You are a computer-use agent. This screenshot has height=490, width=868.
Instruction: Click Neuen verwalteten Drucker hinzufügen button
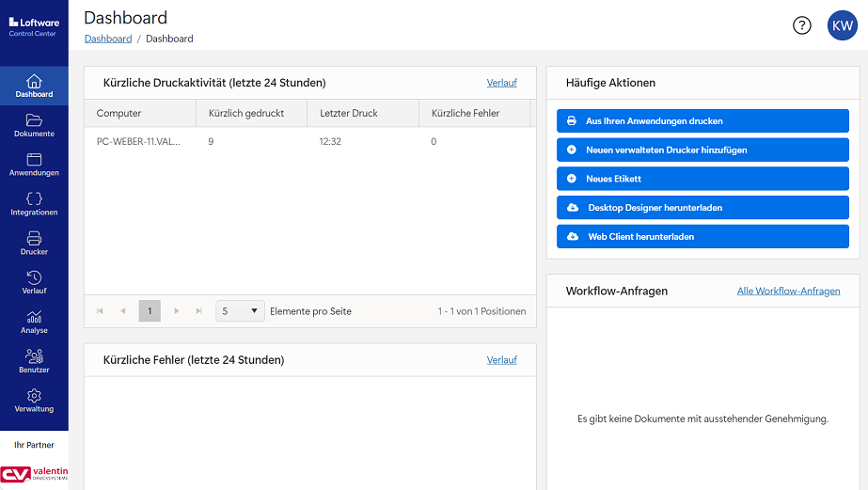pos(702,150)
